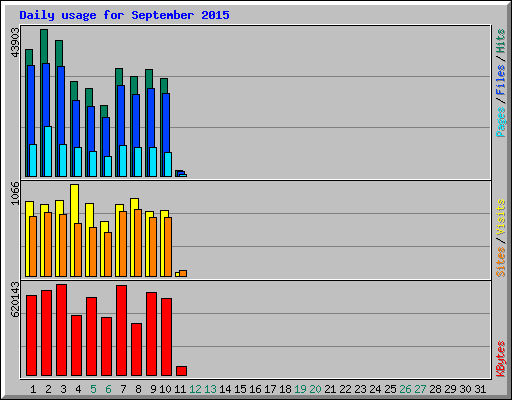
Task: Click the green day 20 label
Action: pyautogui.click(x=315, y=389)
